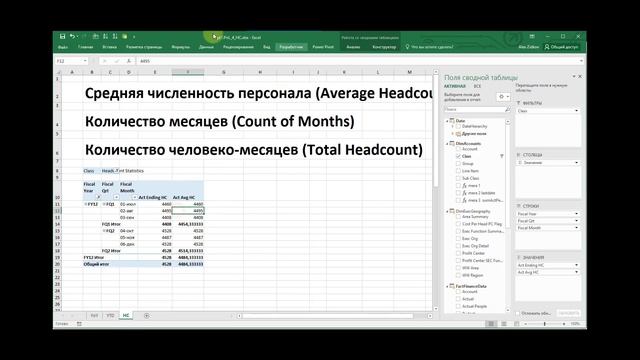
Task: Check the WW Region field checkbox
Action: coord(458,275)
